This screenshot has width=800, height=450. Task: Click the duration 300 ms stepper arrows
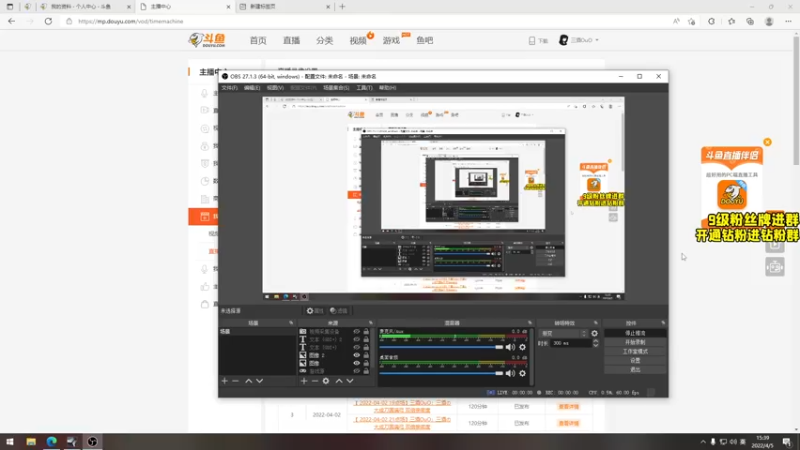[595, 343]
